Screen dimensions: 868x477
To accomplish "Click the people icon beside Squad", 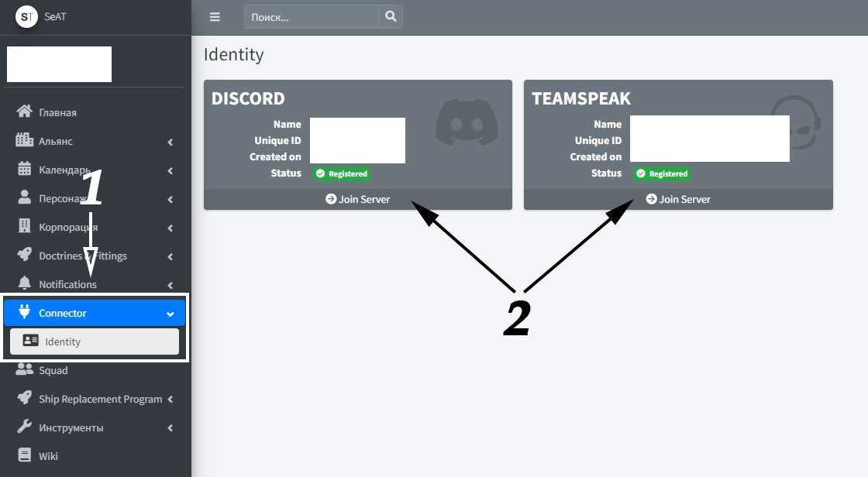I will click(x=24, y=369).
